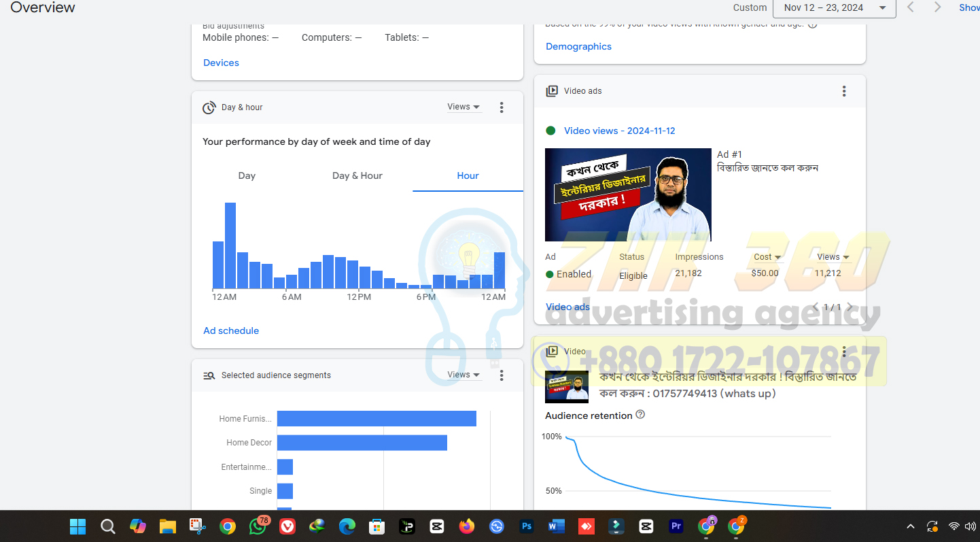
Task: Open the Ad schedule link
Action: (231, 331)
